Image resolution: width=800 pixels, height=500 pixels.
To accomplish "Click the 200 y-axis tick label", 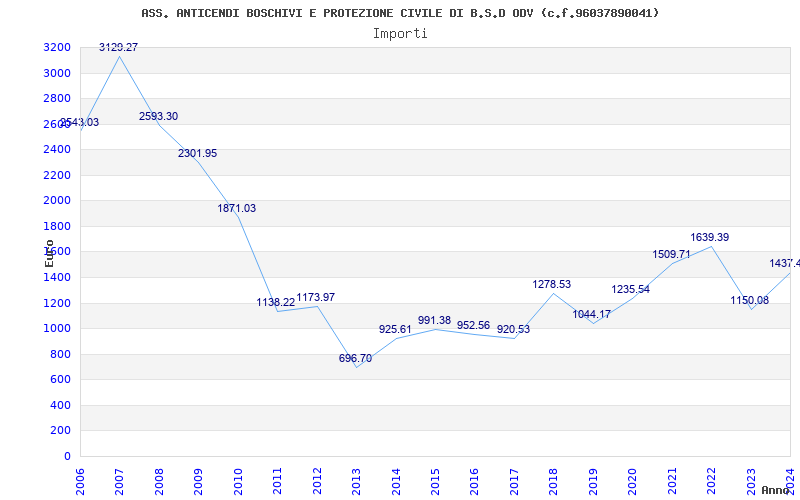I will coord(63,431).
